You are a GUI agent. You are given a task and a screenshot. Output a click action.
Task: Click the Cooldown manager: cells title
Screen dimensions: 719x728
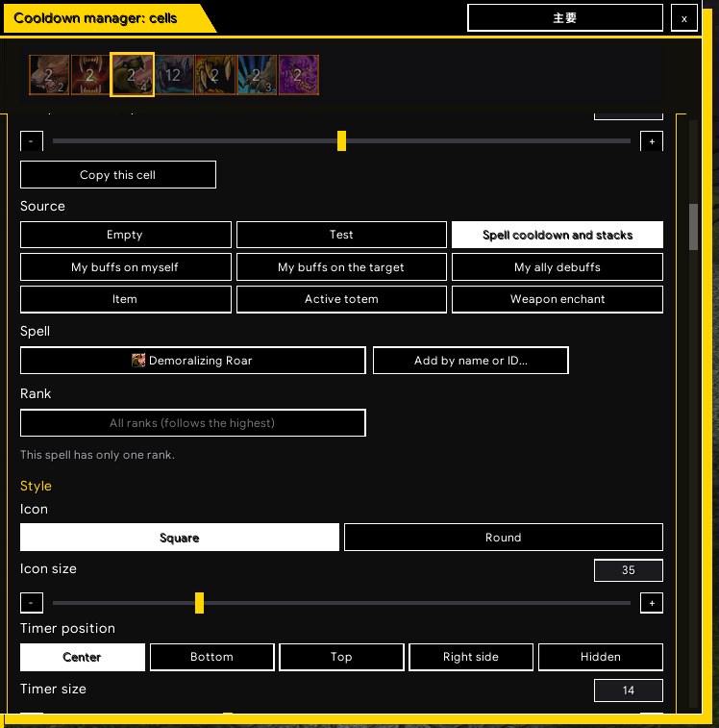[95, 18]
